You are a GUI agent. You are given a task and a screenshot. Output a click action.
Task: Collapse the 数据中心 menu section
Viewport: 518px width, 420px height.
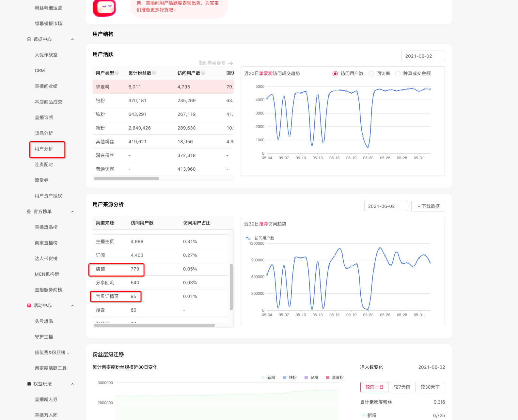pos(72,39)
